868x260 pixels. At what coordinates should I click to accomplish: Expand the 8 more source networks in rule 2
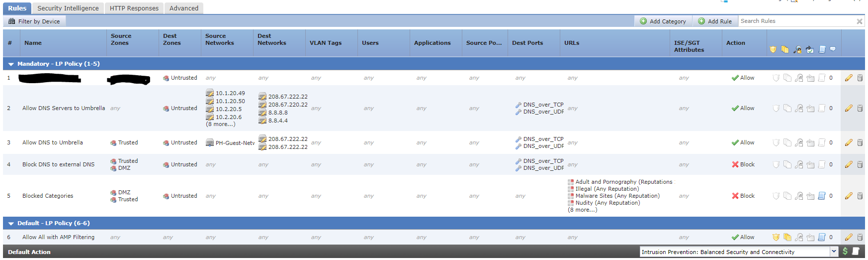pos(220,124)
